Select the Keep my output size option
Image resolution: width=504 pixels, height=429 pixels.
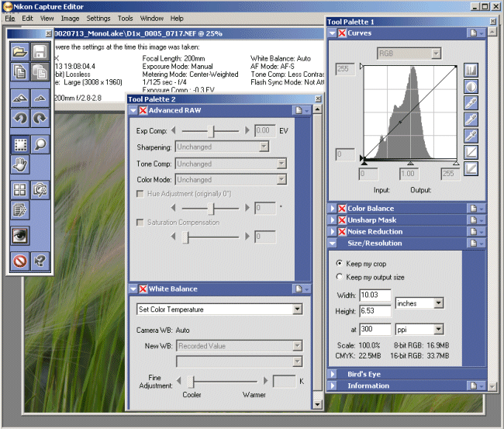click(x=339, y=277)
